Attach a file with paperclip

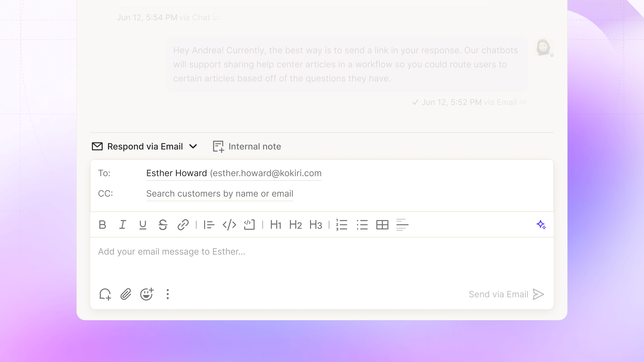point(126,294)
